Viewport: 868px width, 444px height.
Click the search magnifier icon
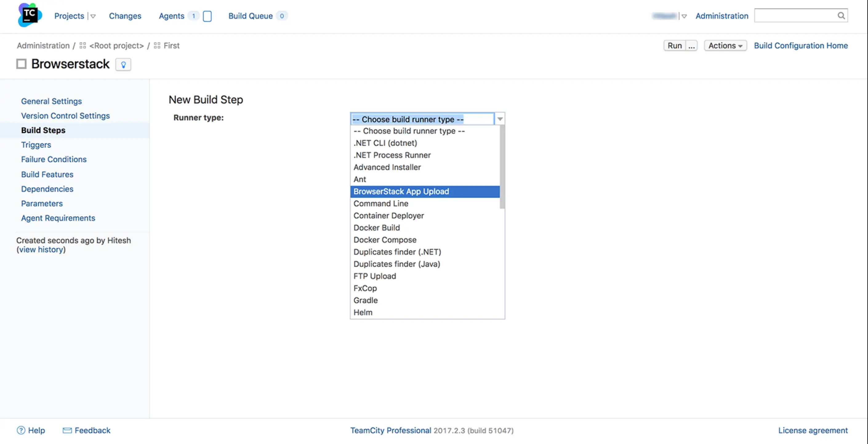pos(841,15)
